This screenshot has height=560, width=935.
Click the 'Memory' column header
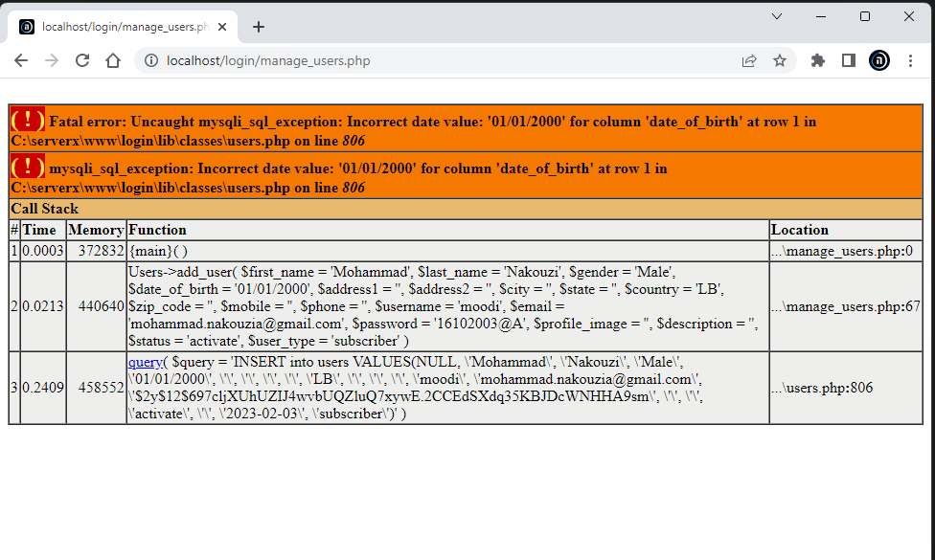(96, 230)
